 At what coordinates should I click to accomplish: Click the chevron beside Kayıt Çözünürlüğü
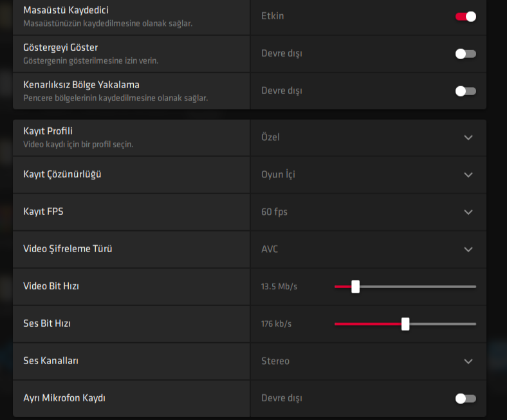coord(468,175)
